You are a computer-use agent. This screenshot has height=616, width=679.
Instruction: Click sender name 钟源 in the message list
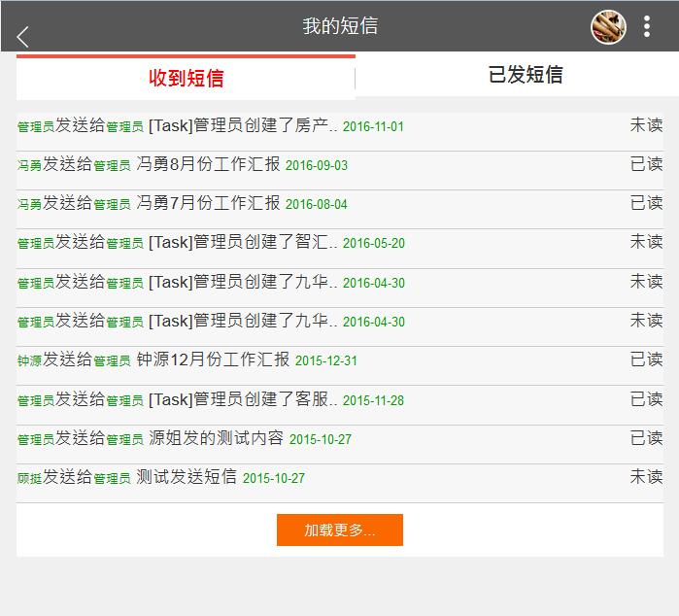pos(29,361)
